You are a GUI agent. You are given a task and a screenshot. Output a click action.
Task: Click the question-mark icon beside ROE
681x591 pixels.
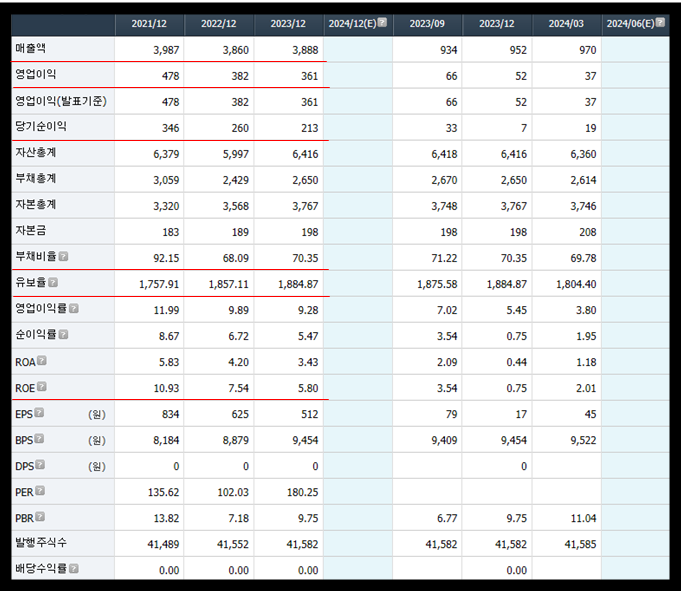[x=42, y=386]
